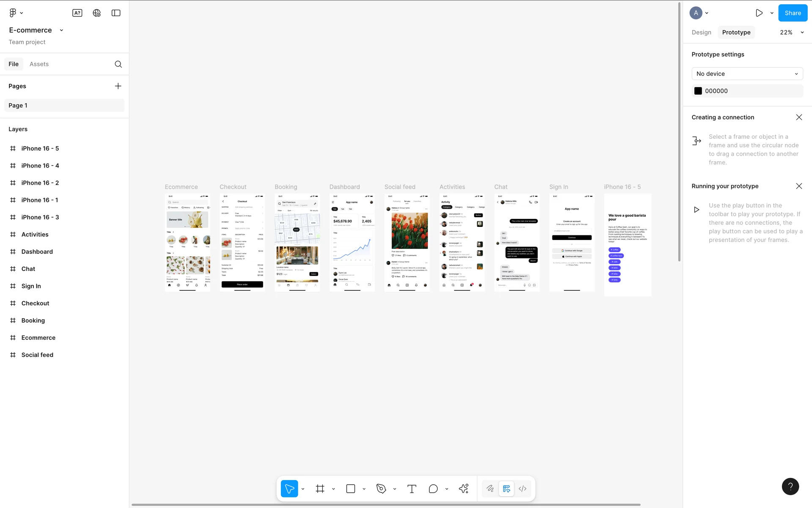Select the Comment tool

433,489
